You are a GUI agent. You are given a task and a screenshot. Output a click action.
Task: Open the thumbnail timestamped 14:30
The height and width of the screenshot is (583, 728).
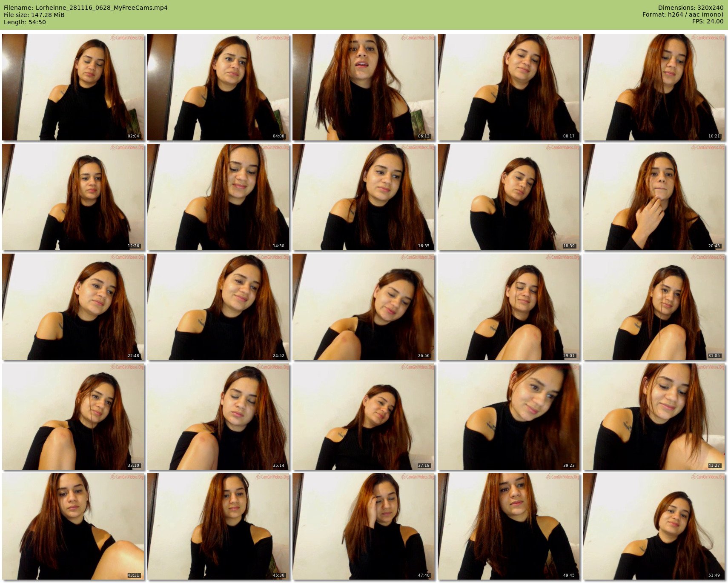218,197
